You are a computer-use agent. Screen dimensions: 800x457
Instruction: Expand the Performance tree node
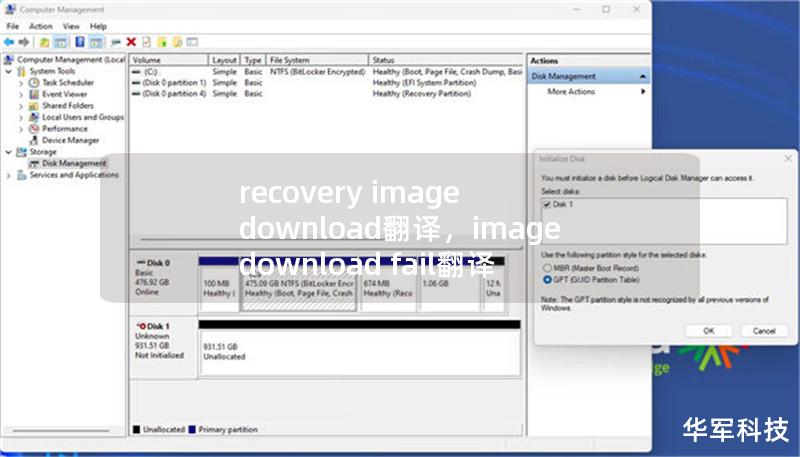coord(21,129)
